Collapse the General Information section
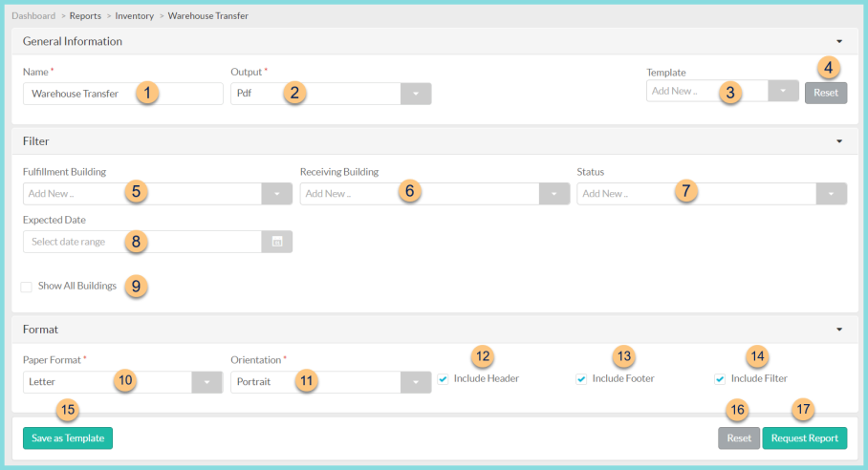This screenshot has width=868, height=470. pyautogui.click(x=839, y=41)
